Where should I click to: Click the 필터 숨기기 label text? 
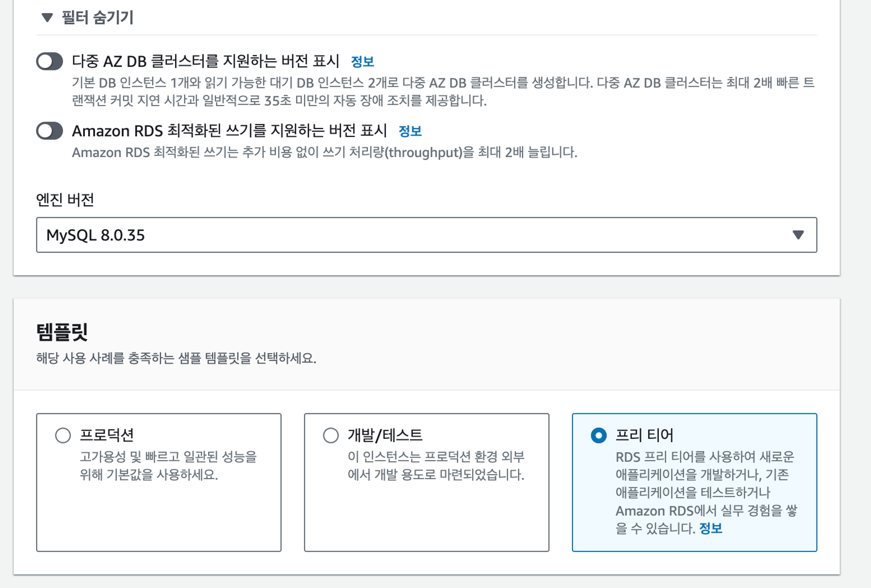tap(97, 17)
